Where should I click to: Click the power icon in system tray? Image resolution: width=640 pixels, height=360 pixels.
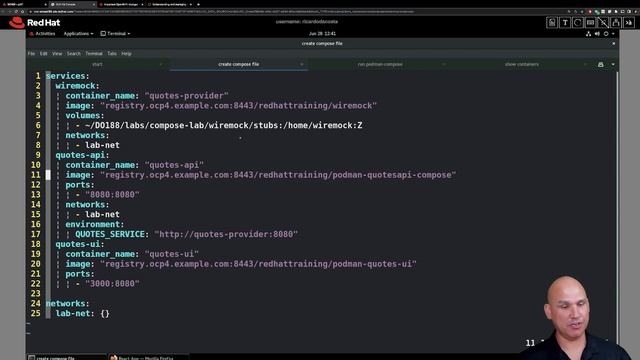pos(606,34)
